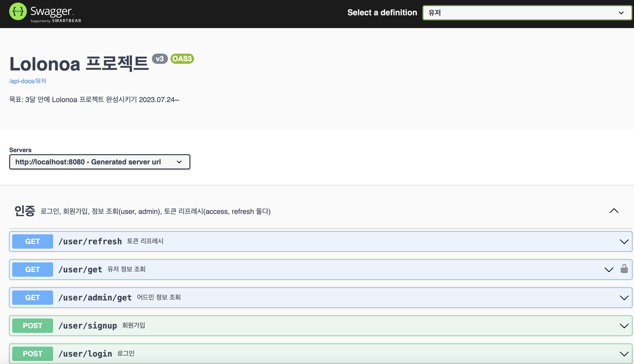Click the /user/get path text
The height and width of the screenshot is (364, 634).
pos(80,270)
